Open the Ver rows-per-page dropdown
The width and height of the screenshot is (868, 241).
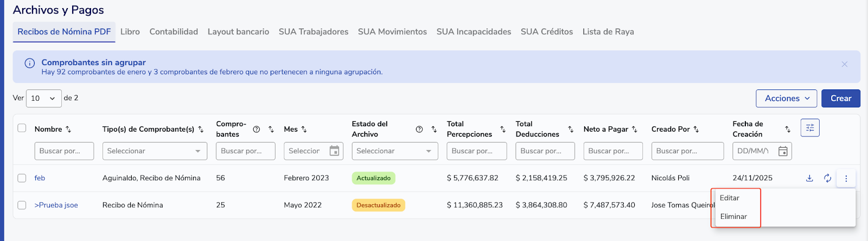(43, 99)
